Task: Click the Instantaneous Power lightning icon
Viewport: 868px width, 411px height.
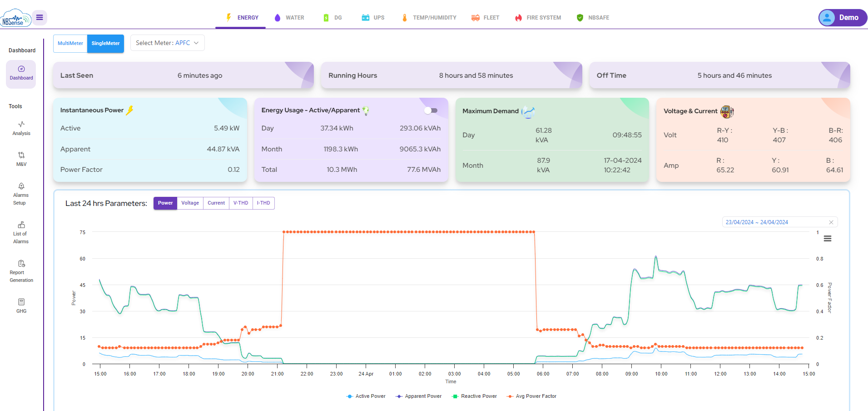Action: pos(130,110)
